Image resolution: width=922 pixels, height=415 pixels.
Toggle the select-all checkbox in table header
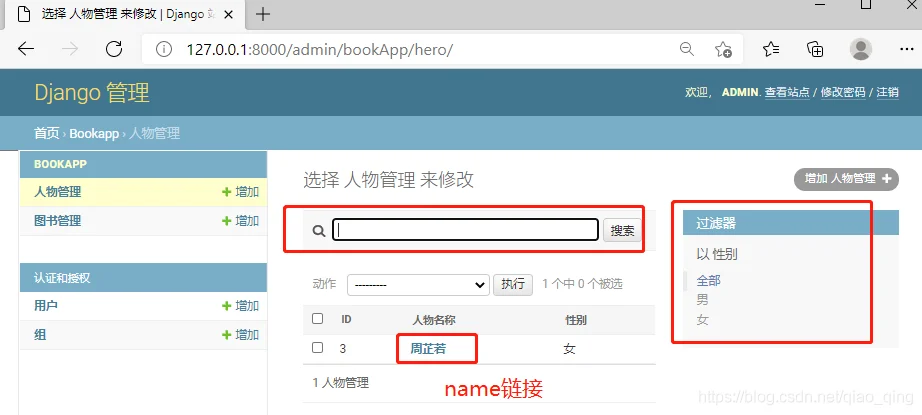click(318, 319)
